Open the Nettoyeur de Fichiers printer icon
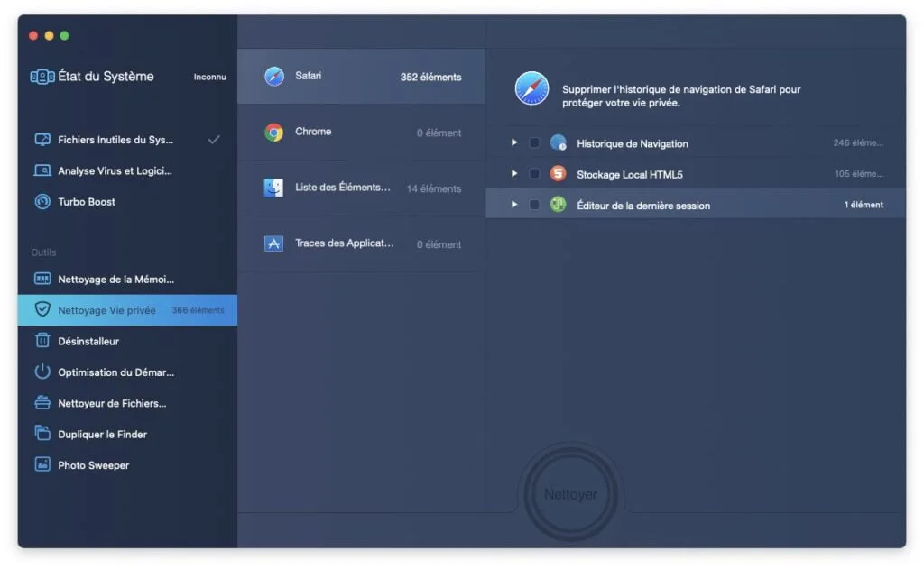The width and height of the screenshot is (924, 569). tap(42, 403)
